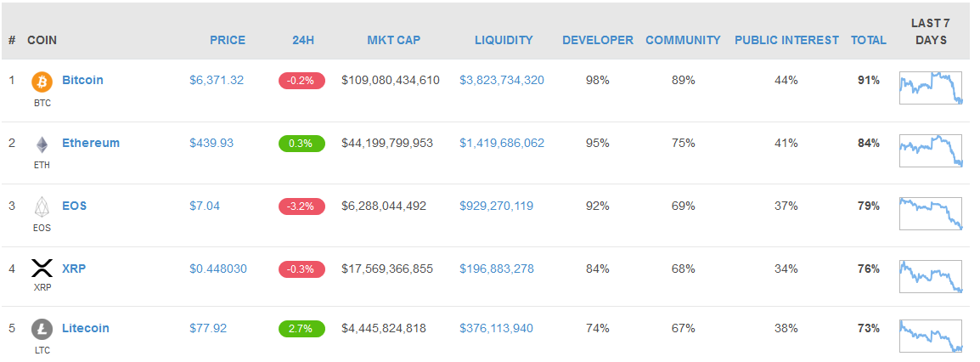Click the EOS logo icon
The image size is (980, 362).
[x=42, y=207]
